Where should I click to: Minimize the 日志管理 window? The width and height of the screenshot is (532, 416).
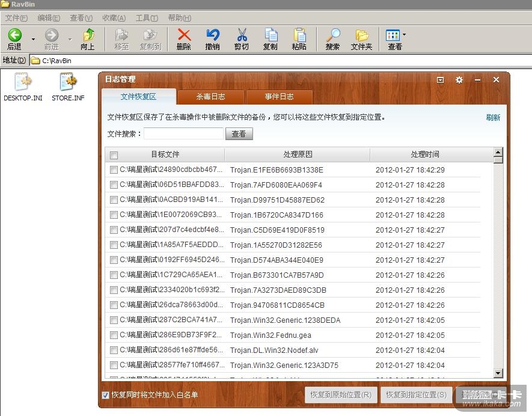tap(478, 80)
